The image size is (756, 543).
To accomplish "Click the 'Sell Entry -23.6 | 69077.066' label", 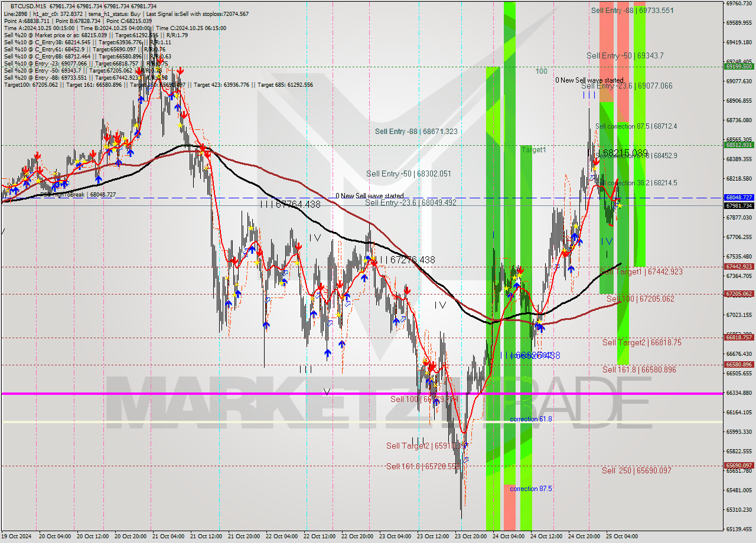I will pos(627,86).
